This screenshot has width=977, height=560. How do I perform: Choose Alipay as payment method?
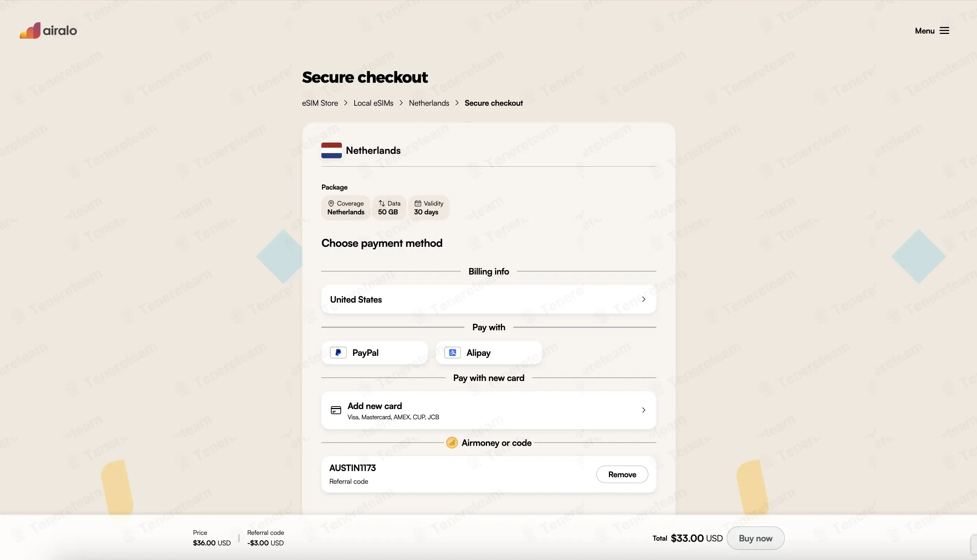point(489,353)
